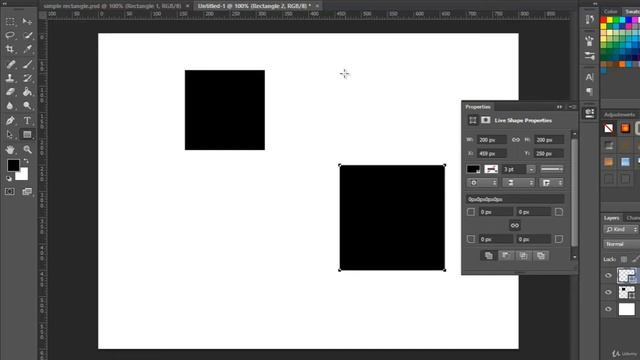Select the Type tool
640x360 pixels.
point(27,120)
